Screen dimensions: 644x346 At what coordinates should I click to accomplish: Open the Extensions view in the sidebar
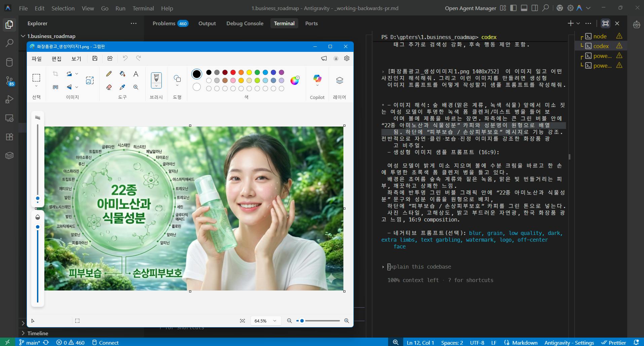coord(9,137)
